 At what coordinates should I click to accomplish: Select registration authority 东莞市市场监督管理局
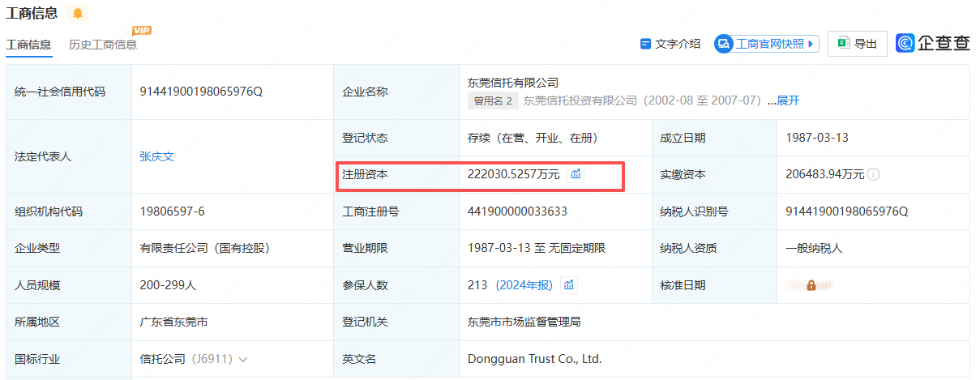524,322
